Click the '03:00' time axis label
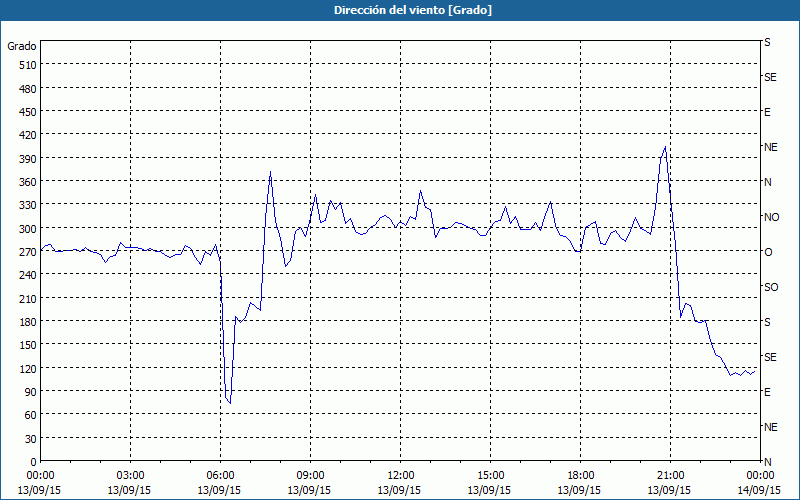The width and height of the screenshot is (800, 500). click(130, 476)
